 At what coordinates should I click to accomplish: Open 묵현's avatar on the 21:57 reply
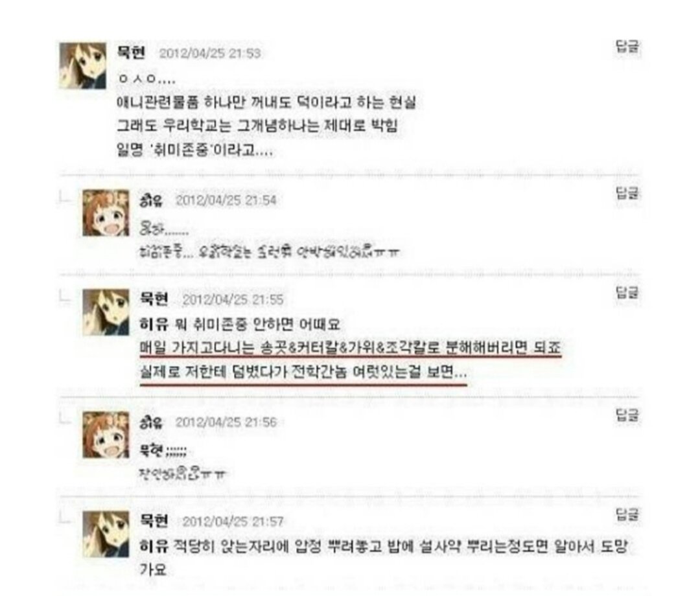(x=106, y=534)
